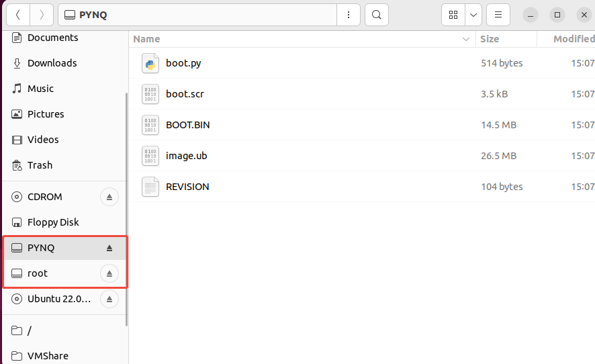Unmount the root volume via eject icon

(x=109, y=273)
